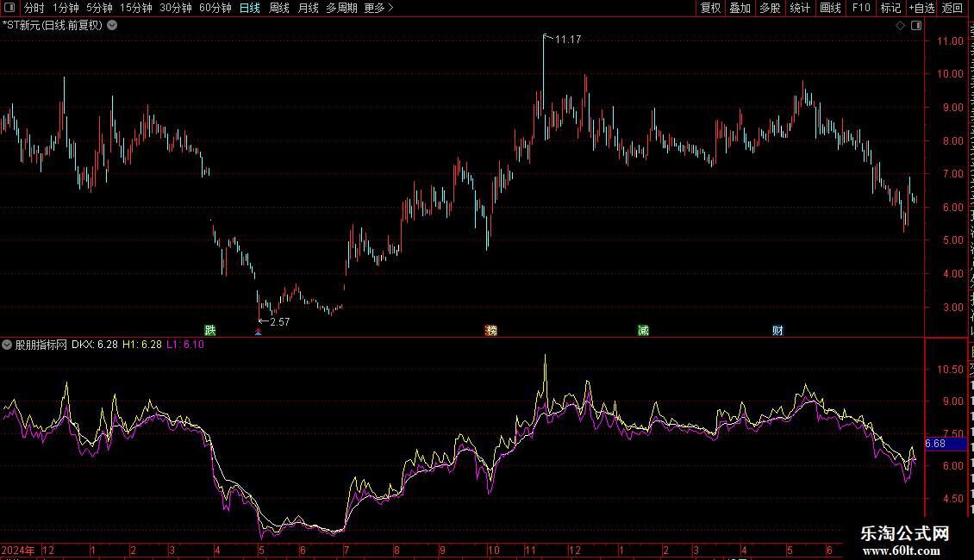Select the 15分钟 period
Image resolution: width=974 pixels, height=560 pixels.
coord(136,8)
